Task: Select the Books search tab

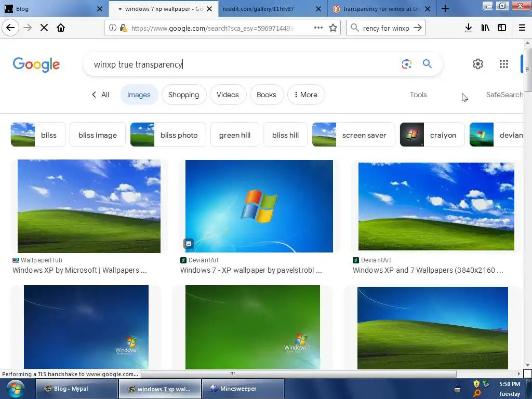Action: 267,95
